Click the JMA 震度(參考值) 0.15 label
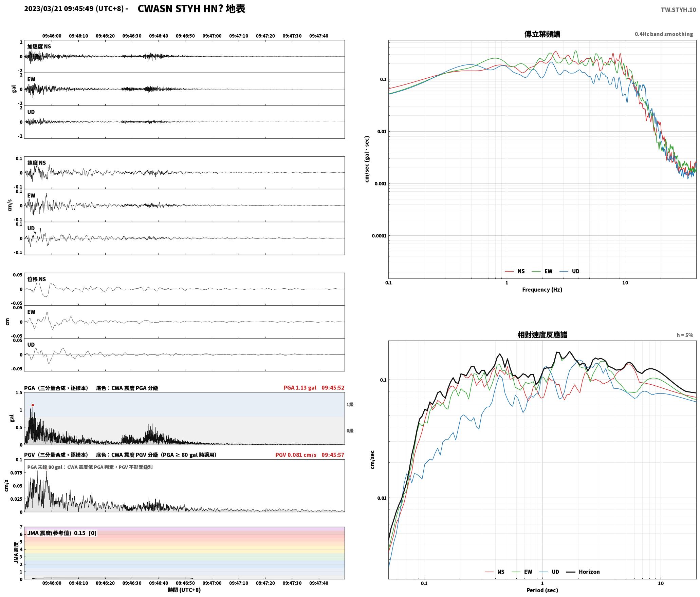This screenshot has height=597, width=700. (x=56, y=533)
